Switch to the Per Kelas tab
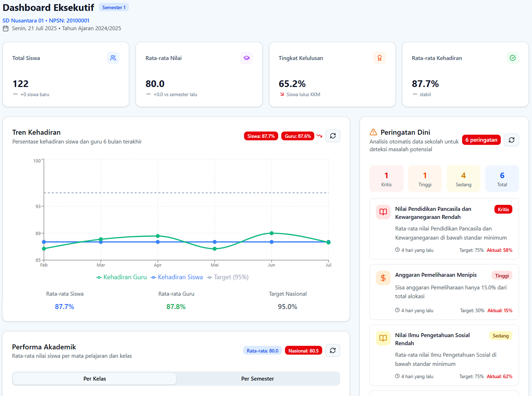 point(95,378)
